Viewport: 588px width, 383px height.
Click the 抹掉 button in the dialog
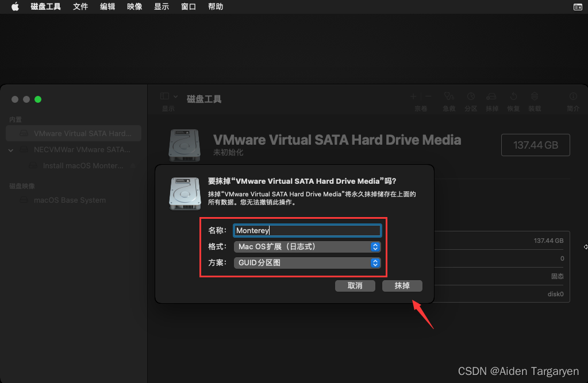[402, 286]
